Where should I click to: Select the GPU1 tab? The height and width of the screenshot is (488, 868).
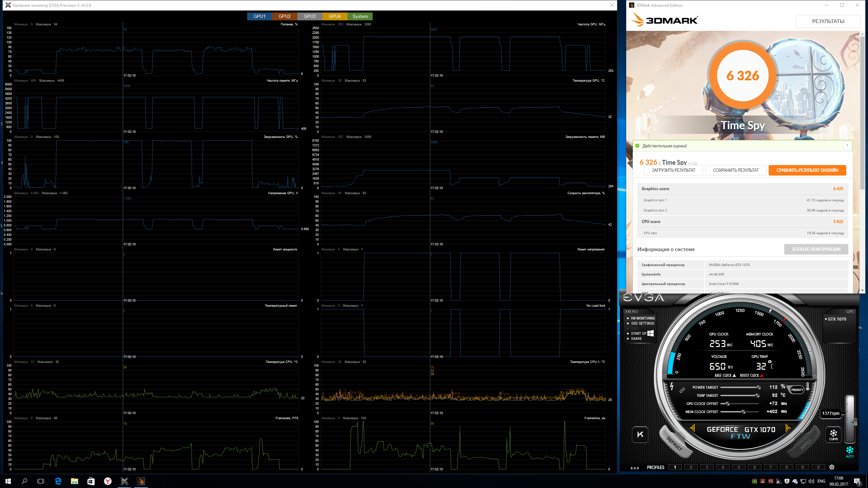pos(259,16)
